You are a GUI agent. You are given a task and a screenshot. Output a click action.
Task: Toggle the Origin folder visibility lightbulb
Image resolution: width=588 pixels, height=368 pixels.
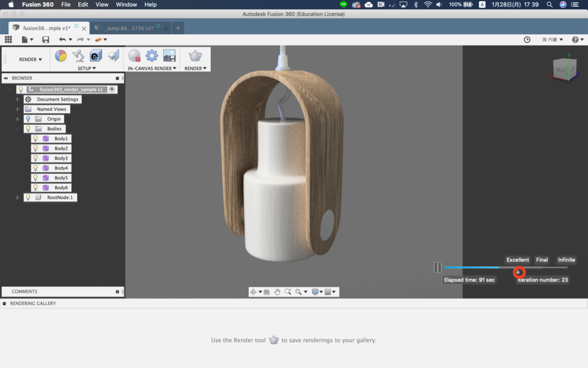28,119
